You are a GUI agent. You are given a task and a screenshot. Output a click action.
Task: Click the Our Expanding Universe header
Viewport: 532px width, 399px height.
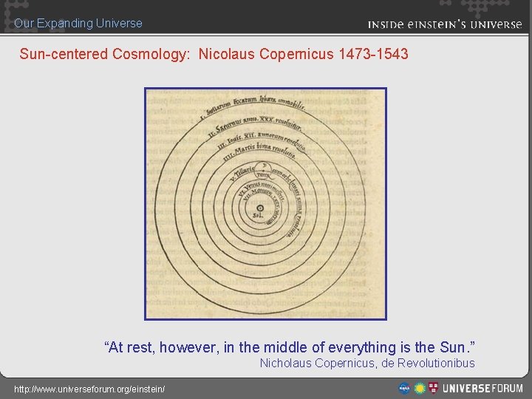78,23
